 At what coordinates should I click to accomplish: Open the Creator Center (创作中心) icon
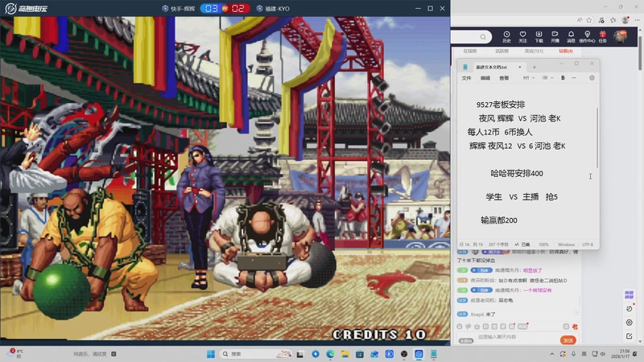tap(588, 36)
